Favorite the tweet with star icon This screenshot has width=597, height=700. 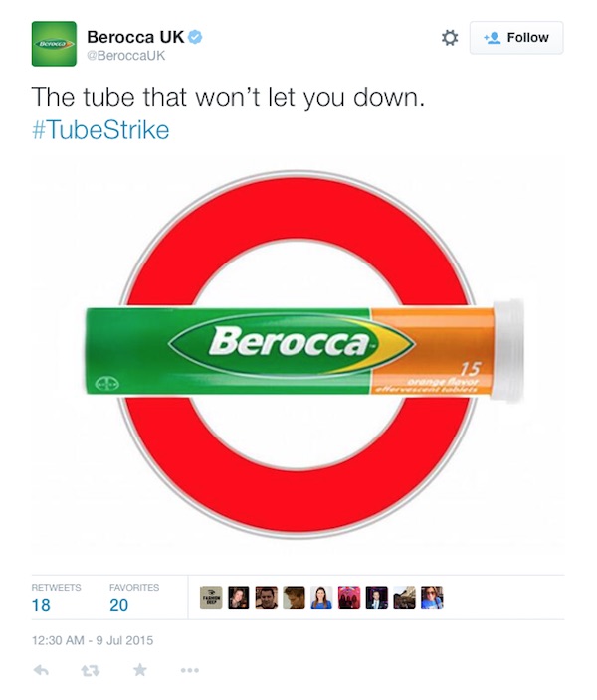(140, 669)
